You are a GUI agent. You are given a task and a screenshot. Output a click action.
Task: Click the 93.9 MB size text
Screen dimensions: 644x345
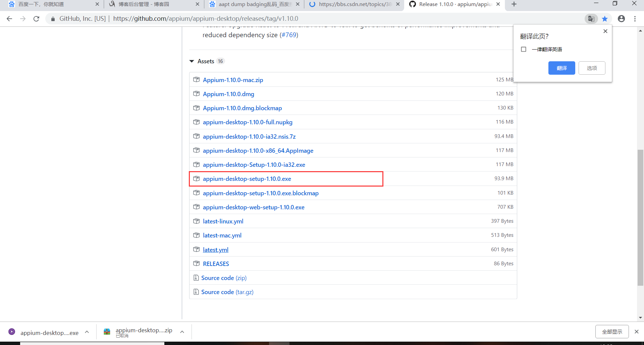pos(504,178)
